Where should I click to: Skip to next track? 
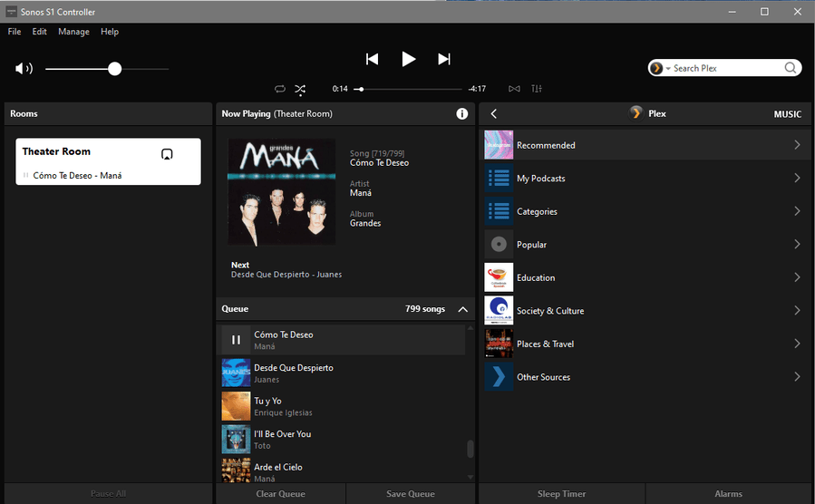444,59
